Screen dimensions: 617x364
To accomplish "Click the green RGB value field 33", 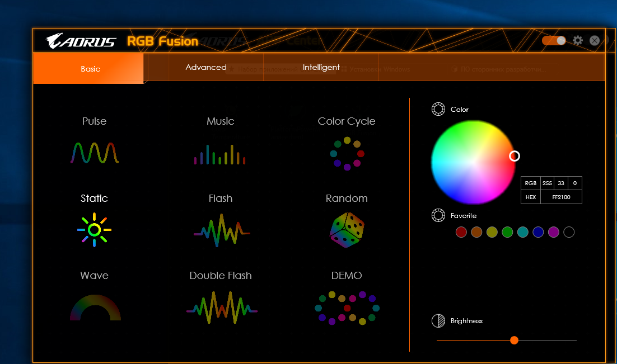I will 560,183.
